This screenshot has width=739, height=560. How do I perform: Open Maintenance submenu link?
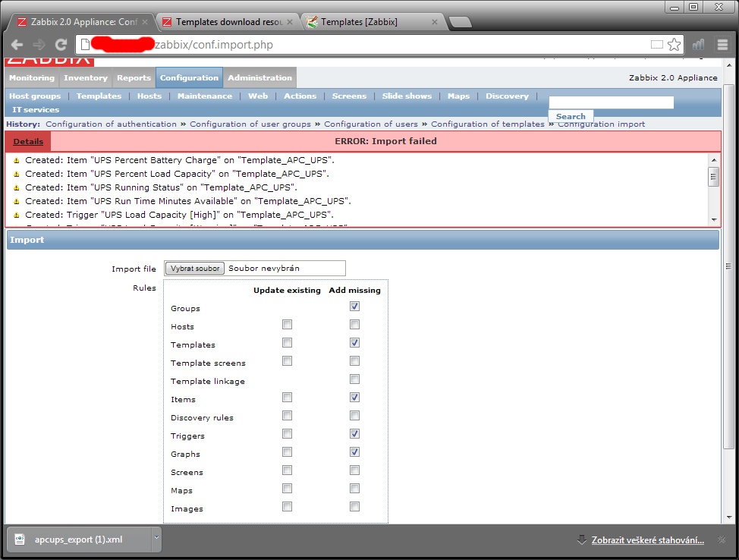[x=205, y=96]
